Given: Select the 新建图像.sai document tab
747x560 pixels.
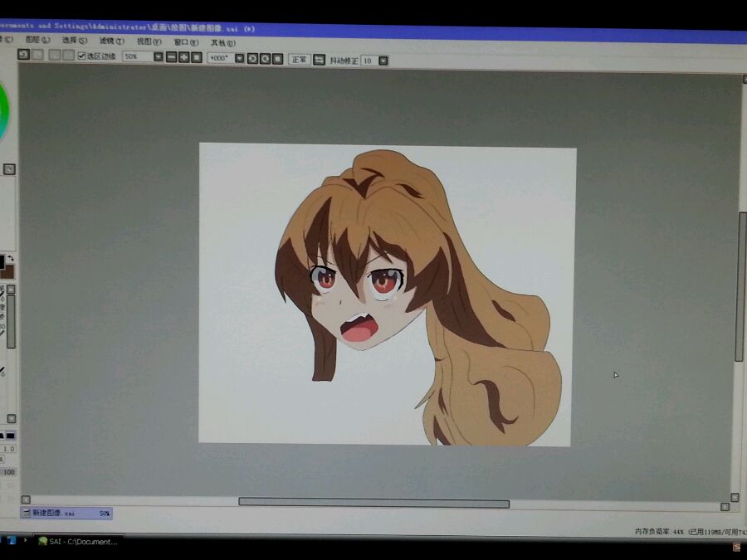Looking at the screenshot, I should click(x=66, y=513).
